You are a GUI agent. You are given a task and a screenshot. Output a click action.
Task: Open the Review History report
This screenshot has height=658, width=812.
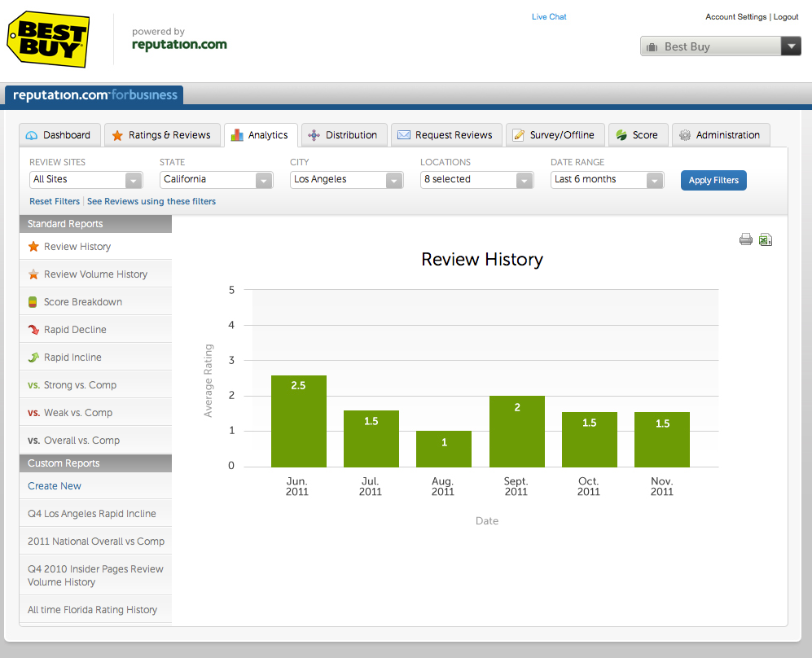[95, 247]
